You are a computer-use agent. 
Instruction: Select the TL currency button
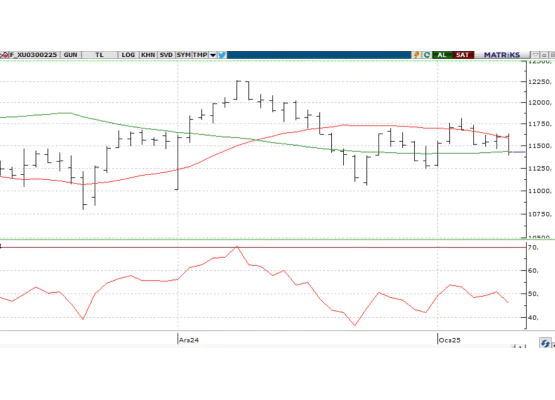coord(99,55)
